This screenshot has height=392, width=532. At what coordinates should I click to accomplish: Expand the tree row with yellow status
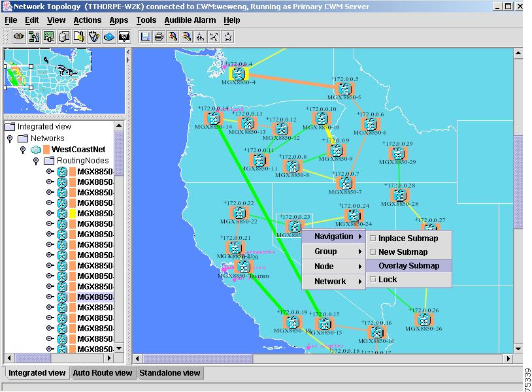point(50,213)
